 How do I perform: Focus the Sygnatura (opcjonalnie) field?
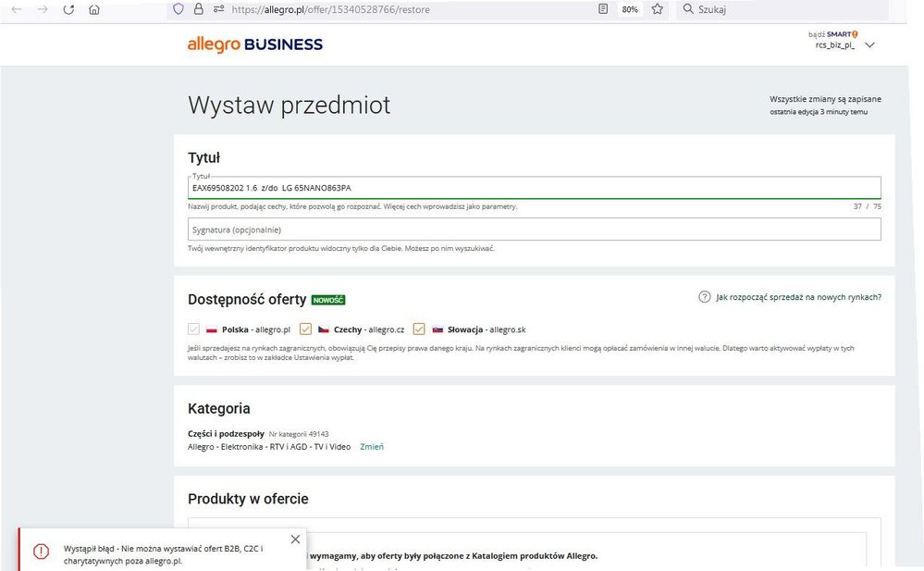535,230
